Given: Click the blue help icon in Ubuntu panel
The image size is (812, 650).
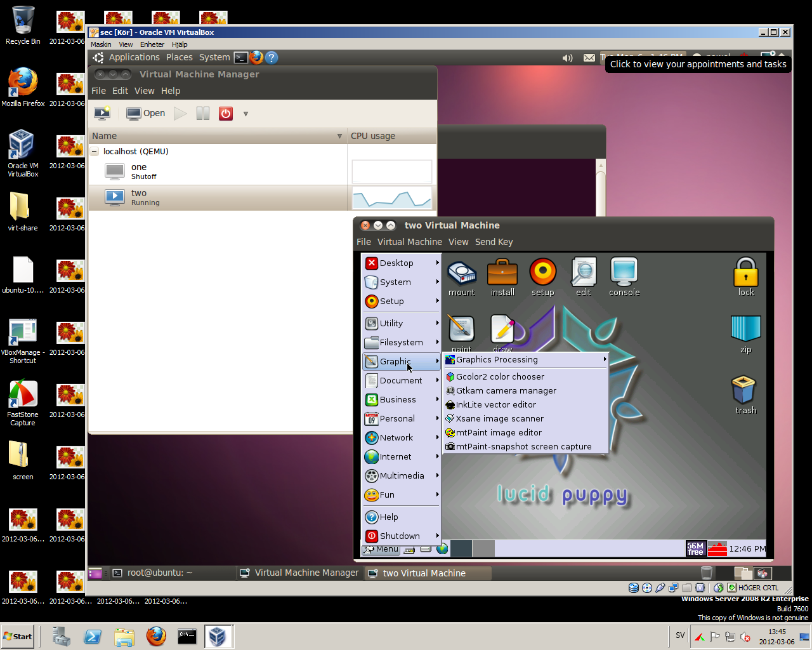Looking at the screenshot, I should click(x=272, y=58).
